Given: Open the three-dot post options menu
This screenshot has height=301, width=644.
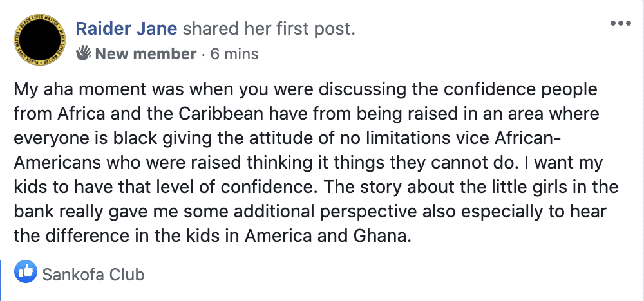Looking at the screenshot, I should (x=621, y=23).
